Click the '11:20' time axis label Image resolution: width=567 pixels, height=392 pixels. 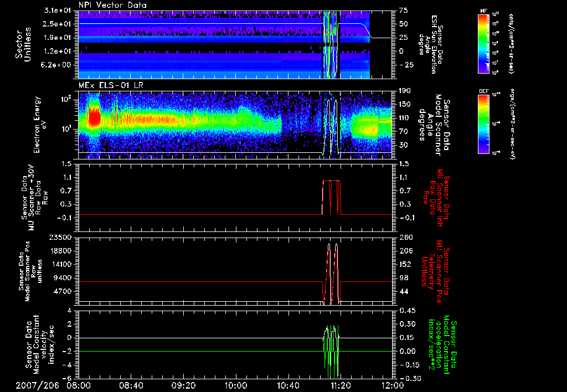click(x=341, y=385)
